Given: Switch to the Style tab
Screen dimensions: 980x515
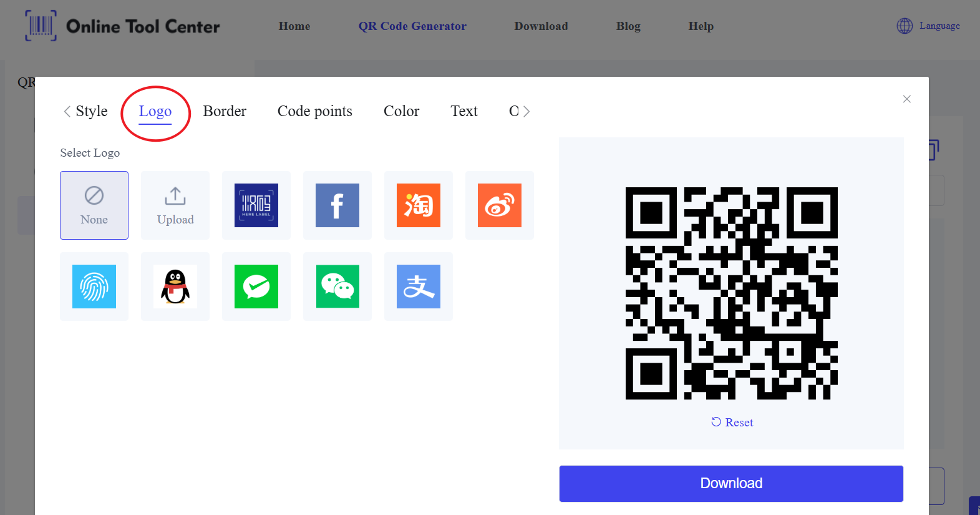Looking at the screenshot, I should pyautogui.click(x=92, y=111).
